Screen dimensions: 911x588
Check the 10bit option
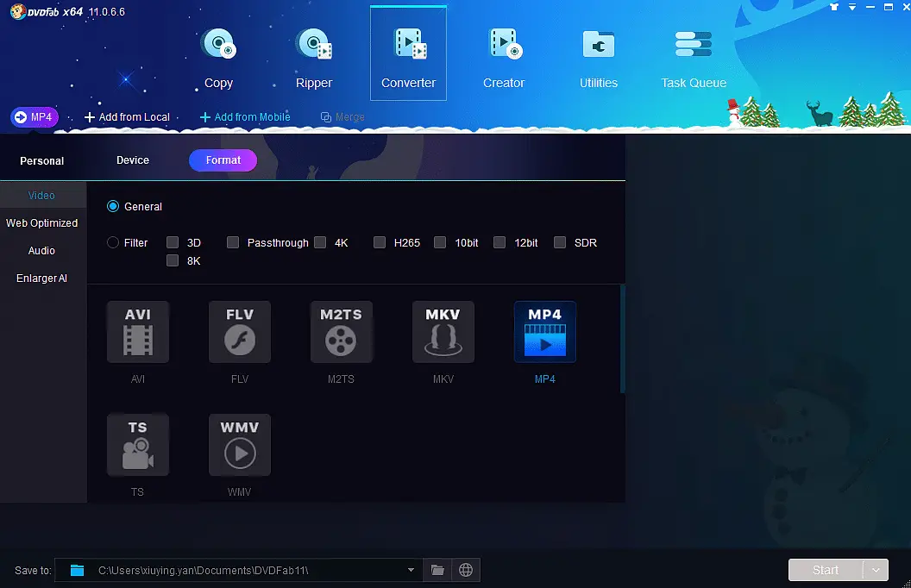point(440,242)
